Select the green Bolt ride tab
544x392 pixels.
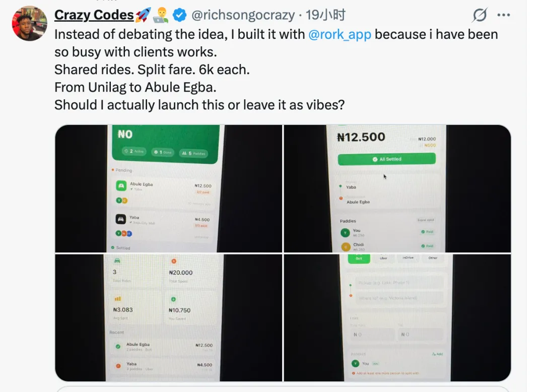pyautogui.click(x=359, y=258)
